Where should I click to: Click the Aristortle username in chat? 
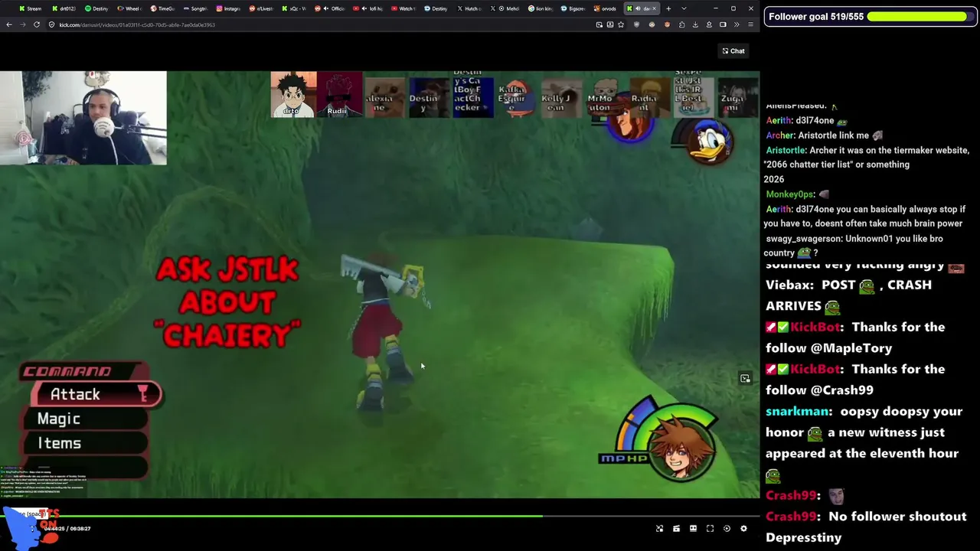[786, 150]
